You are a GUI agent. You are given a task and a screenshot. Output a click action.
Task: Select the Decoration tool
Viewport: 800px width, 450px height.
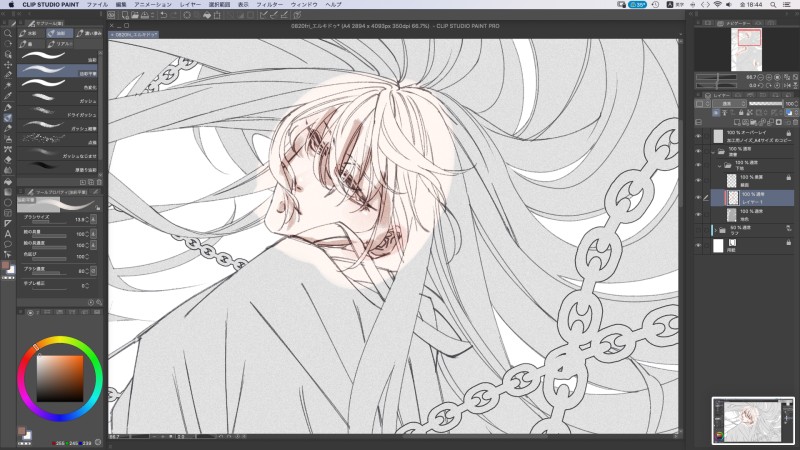(8, 149)
